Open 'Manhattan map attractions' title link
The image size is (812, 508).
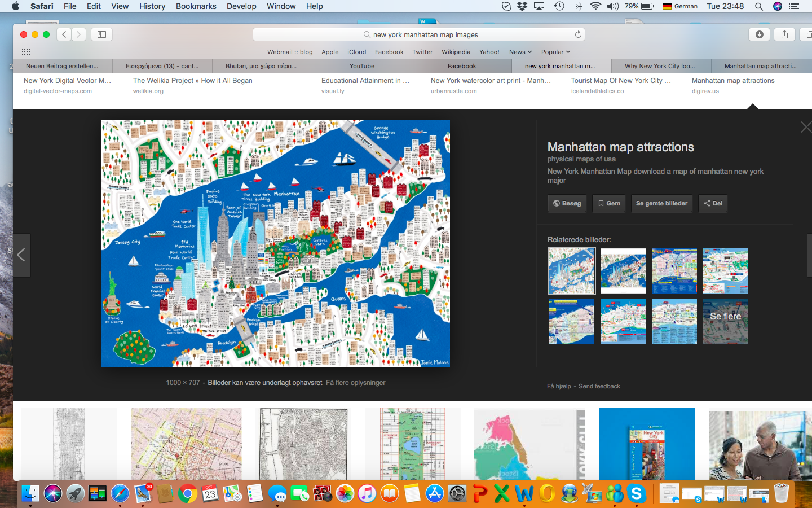[621, 147]
